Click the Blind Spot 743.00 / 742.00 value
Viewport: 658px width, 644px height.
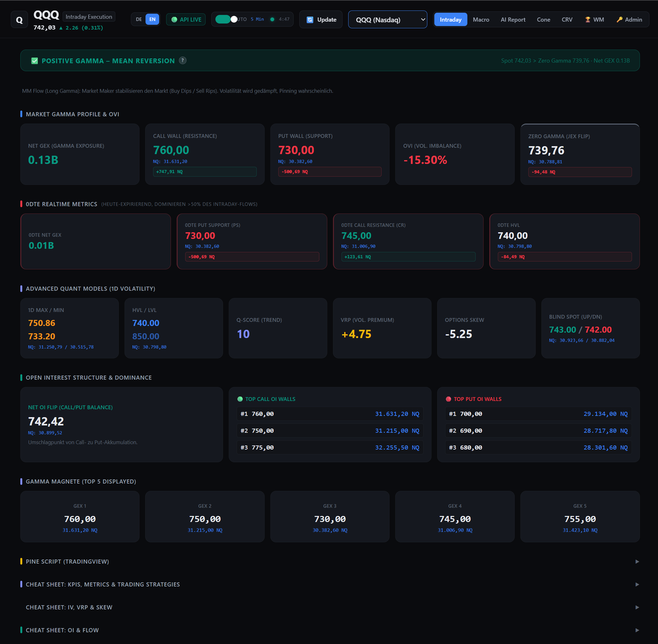tap(580, 330)
